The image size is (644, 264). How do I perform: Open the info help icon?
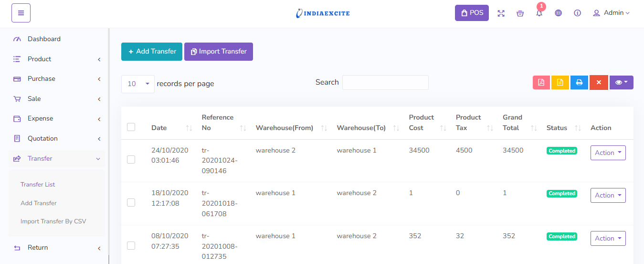(x=577, y=13)
